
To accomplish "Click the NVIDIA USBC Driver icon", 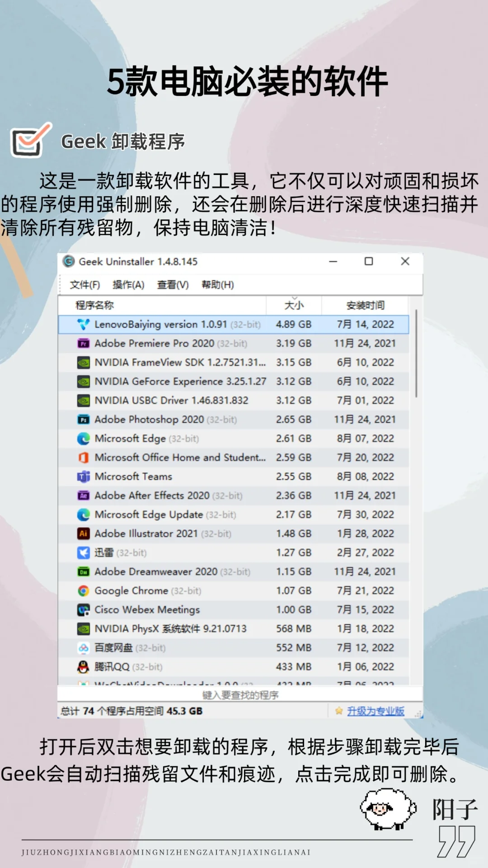I will pyautogui.click(x=84, y=401).
